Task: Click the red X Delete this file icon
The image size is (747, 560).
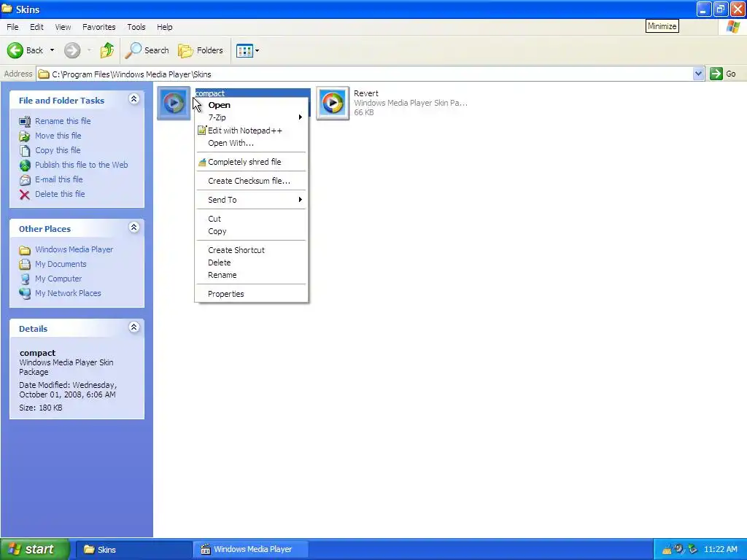Action: click(x=25, y=194)
